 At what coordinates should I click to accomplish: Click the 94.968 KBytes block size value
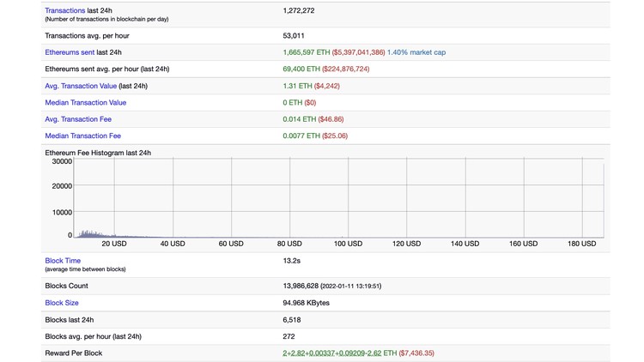306,303
